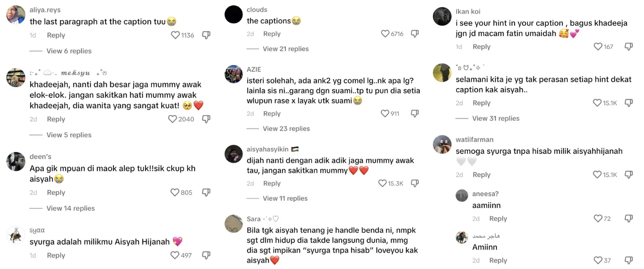Viewport: 644px width, 269px height.
Task: Like aneesa's aamiinn reply
Action: click(598, 218)
